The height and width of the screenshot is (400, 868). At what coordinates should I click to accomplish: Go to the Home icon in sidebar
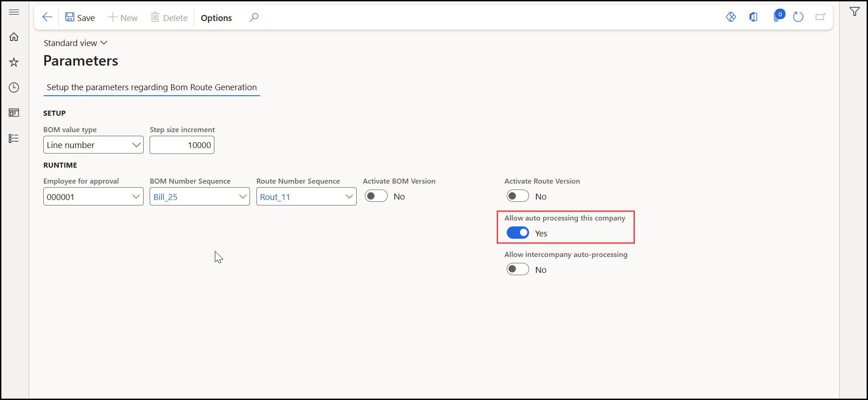point(14,37)
